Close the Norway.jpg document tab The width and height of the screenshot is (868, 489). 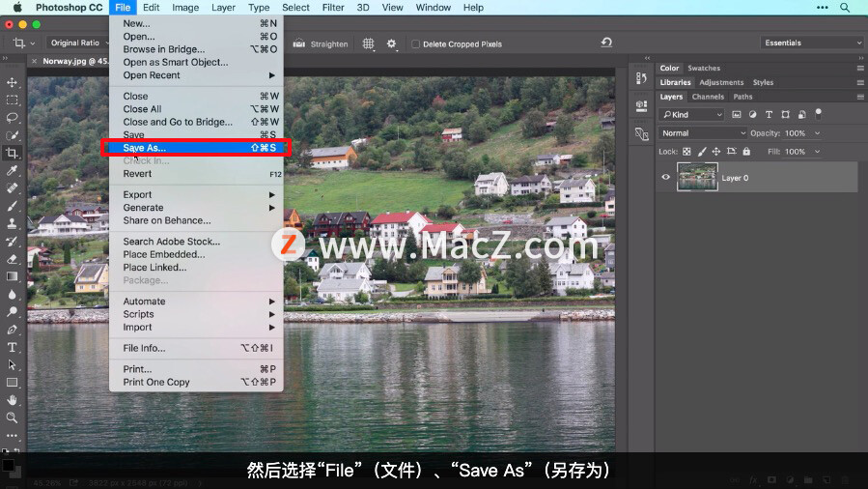click(x=35, y=61)
